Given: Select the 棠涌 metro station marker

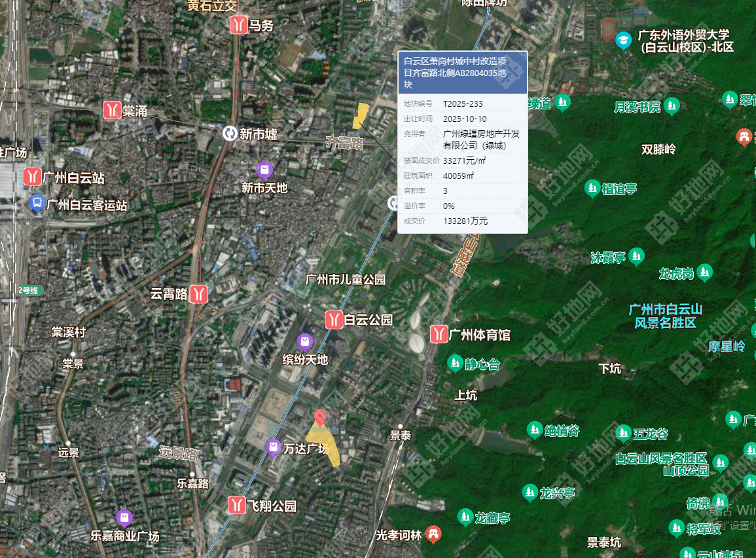Looking at the screenshot, I should 113,110.
